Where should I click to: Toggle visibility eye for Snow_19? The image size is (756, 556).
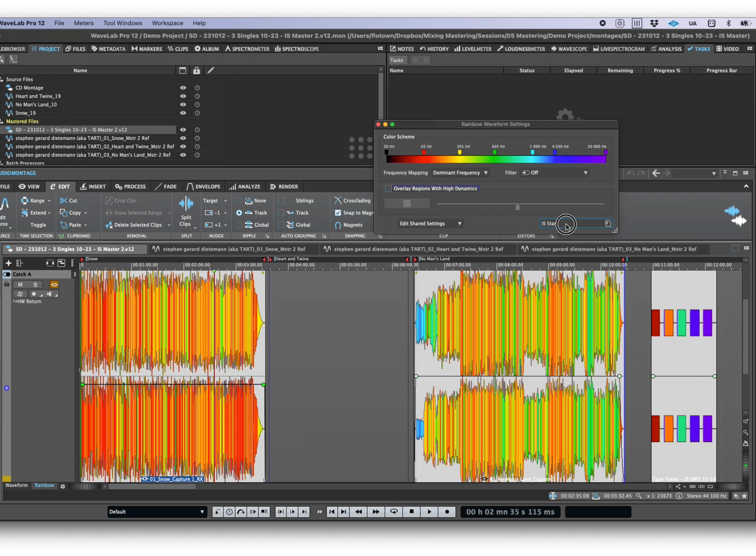(183, 113)
